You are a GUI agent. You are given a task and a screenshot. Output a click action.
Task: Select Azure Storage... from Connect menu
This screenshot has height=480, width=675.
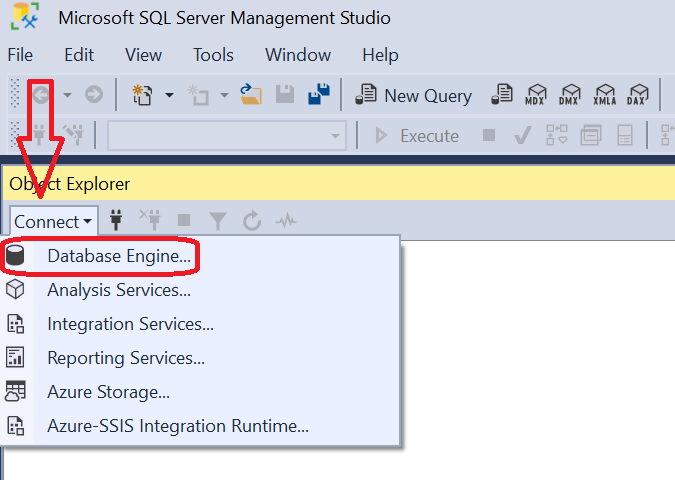pos(200,392)
